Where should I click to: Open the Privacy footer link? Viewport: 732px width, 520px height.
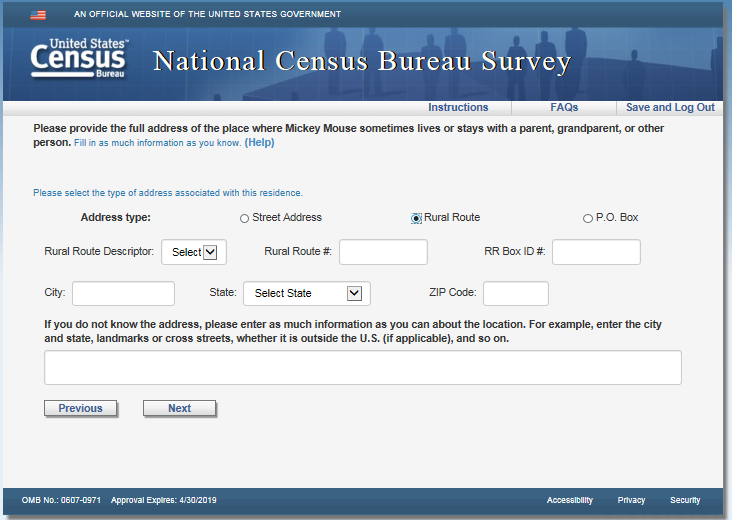tap(631, 500)
